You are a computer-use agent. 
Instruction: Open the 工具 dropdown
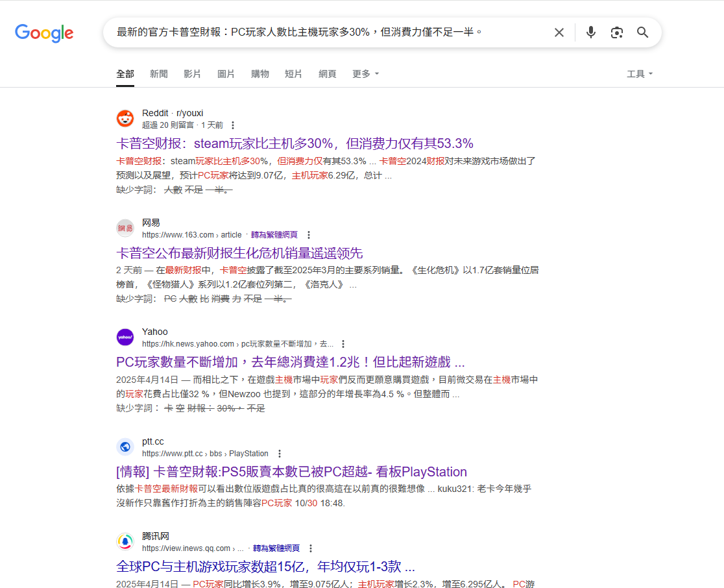[x=640, y=74]
